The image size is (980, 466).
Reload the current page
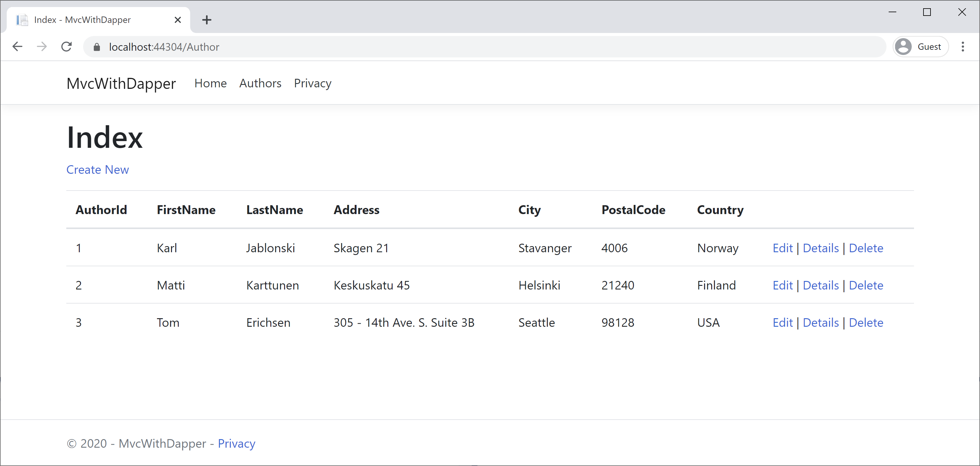point(67,47)
